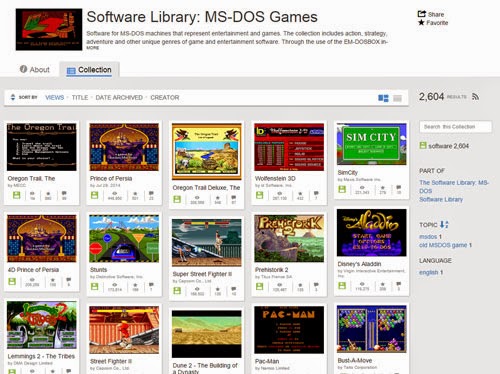Sort collection by Title

80,98
